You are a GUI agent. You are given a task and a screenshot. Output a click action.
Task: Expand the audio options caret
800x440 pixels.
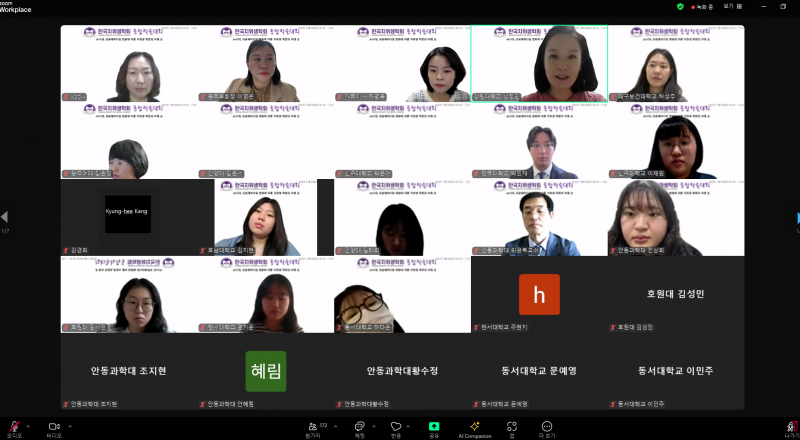29,422
